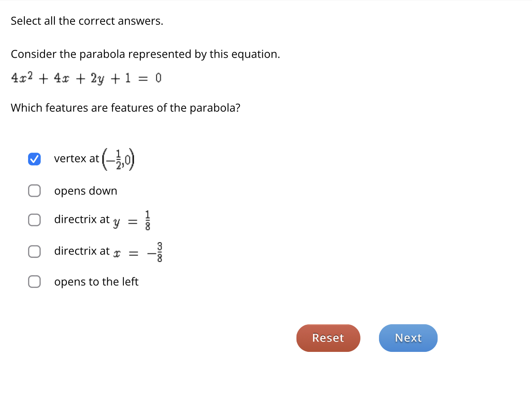Select the directrix at y = 1/8 choice

pyautogui.click(x=34, y=220)
